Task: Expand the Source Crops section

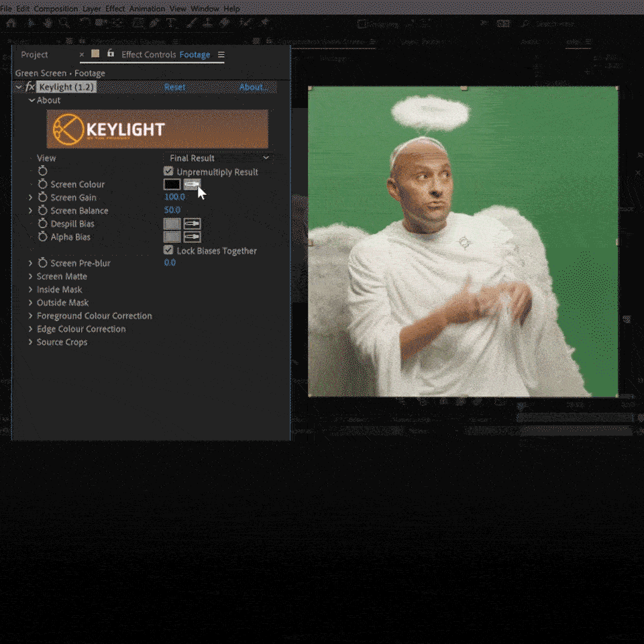Action: (30, 342)
